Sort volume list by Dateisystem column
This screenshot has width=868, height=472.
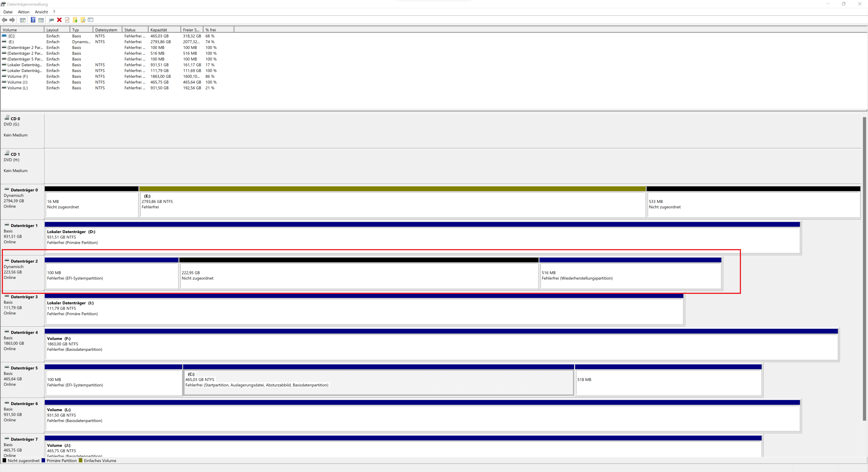(106, 30)
